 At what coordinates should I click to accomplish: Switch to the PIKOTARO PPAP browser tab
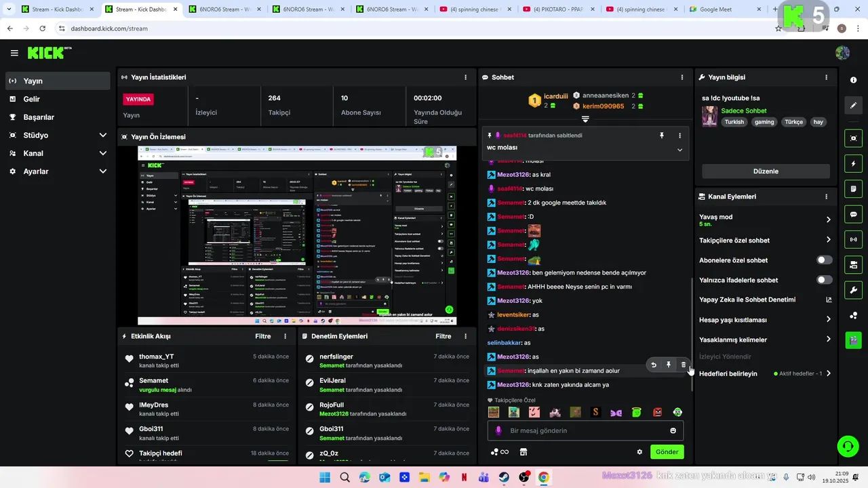(x=557, y=9)
